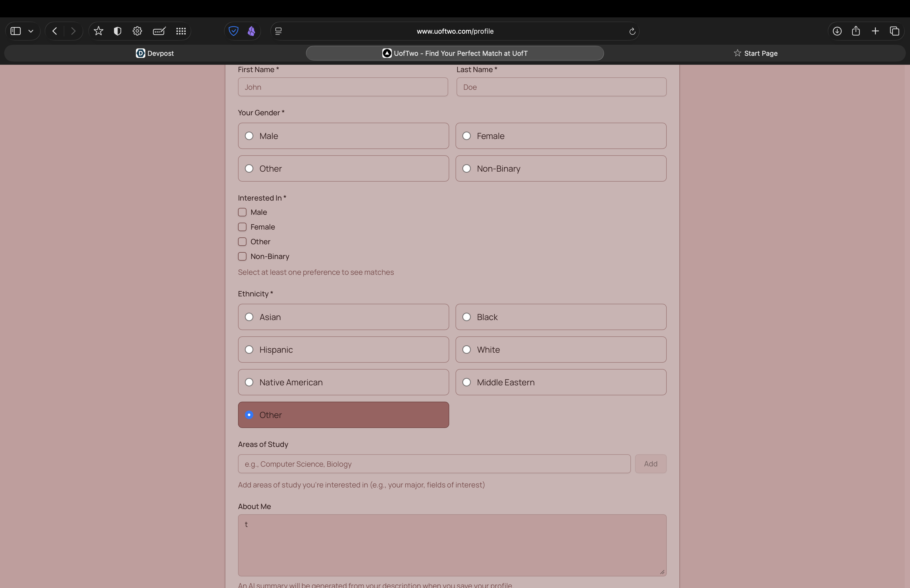This screenshot has height=588, width=910.
Task: Click the apps grid icon
Action: coord(181,31)
